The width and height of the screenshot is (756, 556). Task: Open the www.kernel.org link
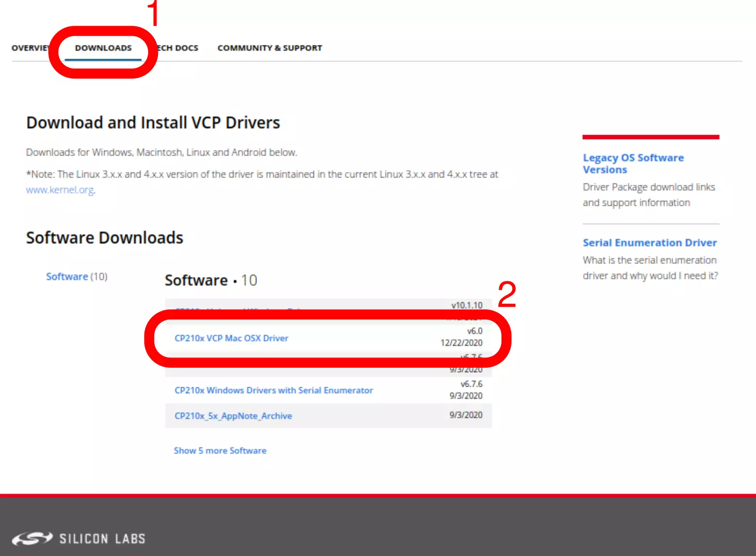click(60, 190)
